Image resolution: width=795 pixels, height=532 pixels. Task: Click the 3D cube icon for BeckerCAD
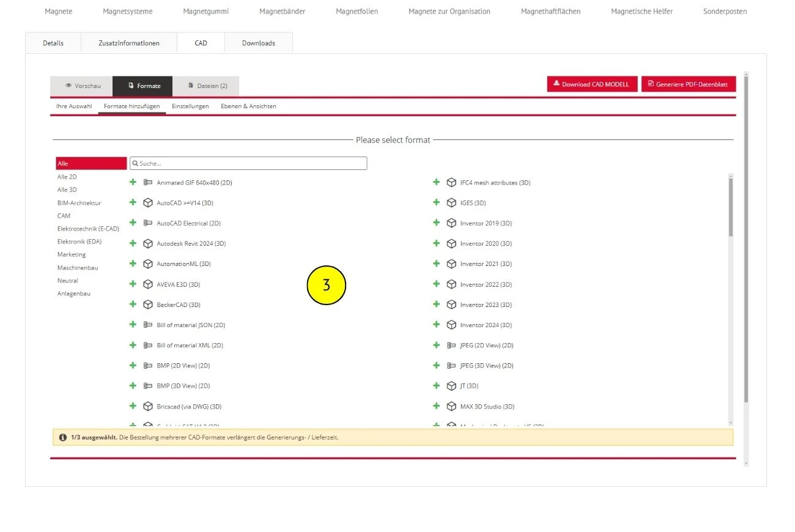(147, 305)
